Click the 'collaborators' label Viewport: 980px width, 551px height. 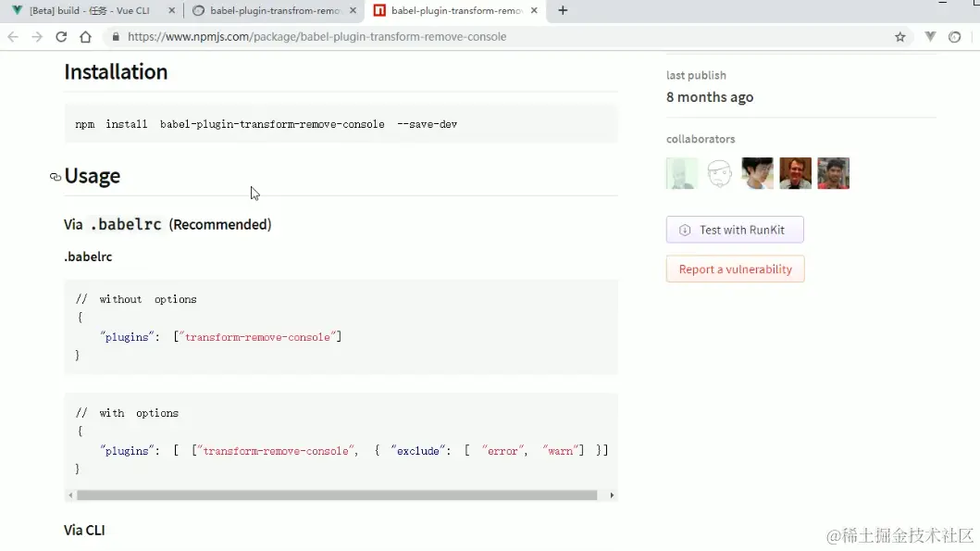click(701, 139)
